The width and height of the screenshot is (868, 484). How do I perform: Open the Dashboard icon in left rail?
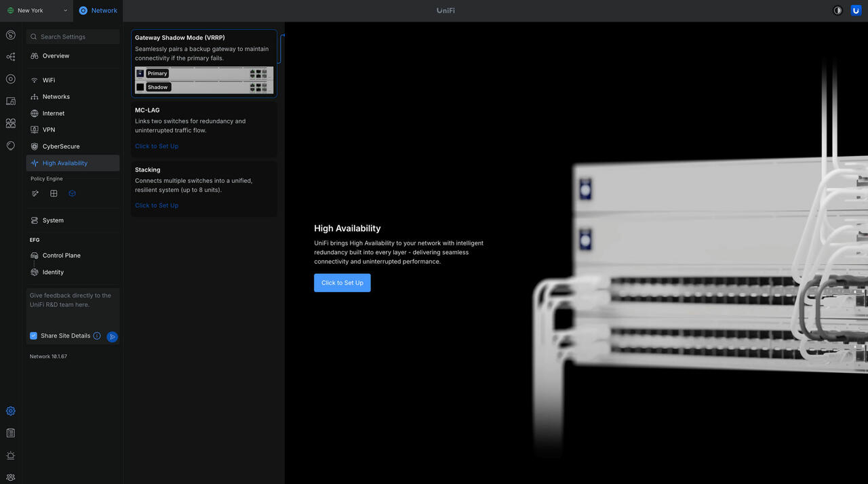coord(10,35)
